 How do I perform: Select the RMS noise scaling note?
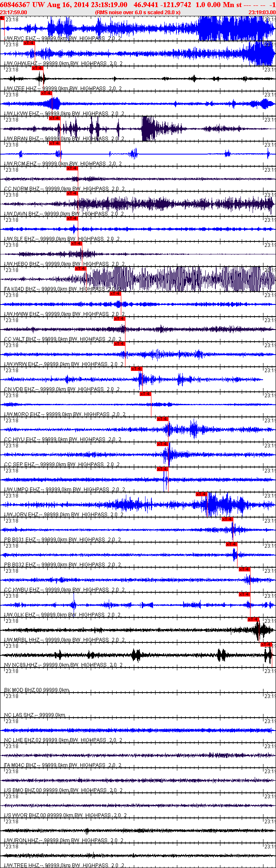click(138, 13)
